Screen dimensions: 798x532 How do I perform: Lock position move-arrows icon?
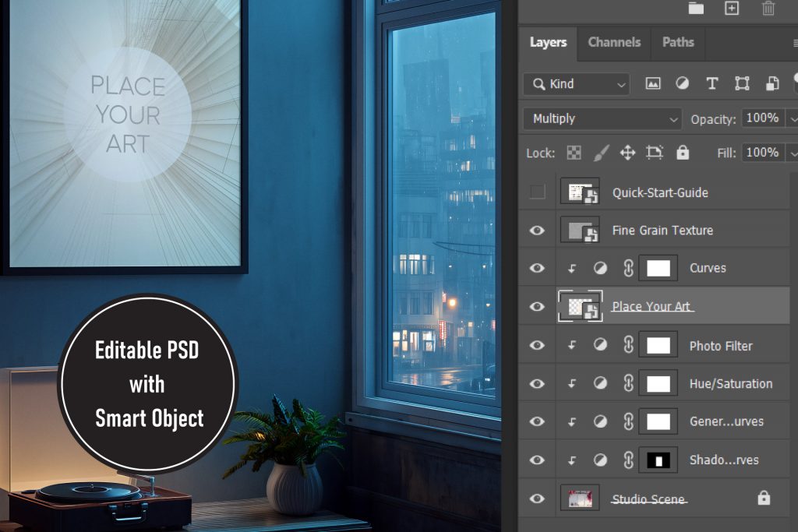click(x=627, y=153)
